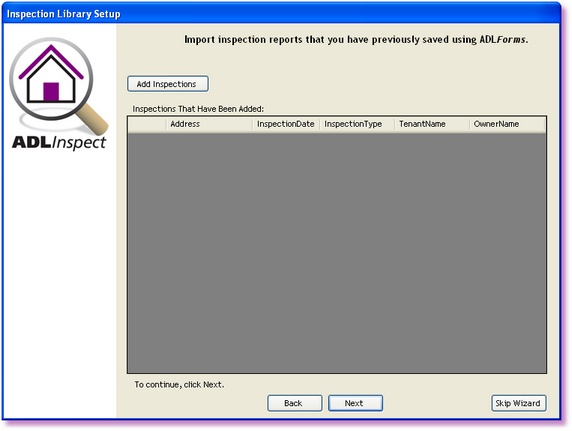Click the Inspections That Have Been Added label

point(198,109)
